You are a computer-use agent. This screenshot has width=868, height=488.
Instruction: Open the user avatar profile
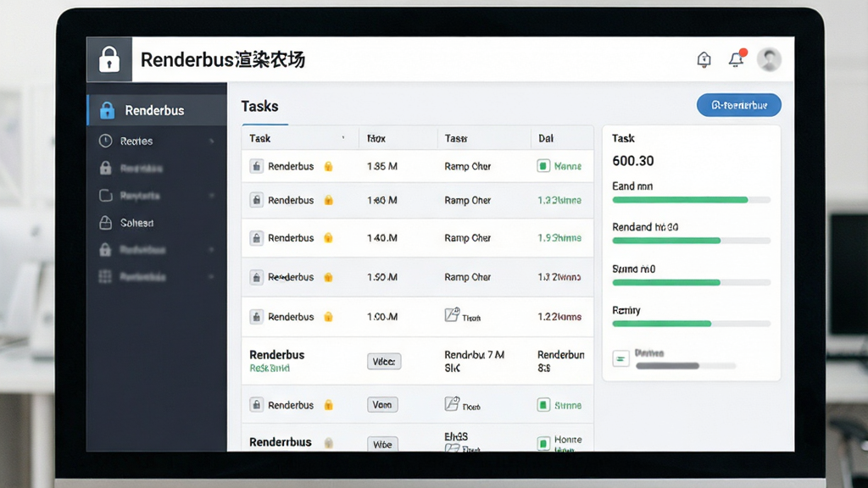coord(769,59)
